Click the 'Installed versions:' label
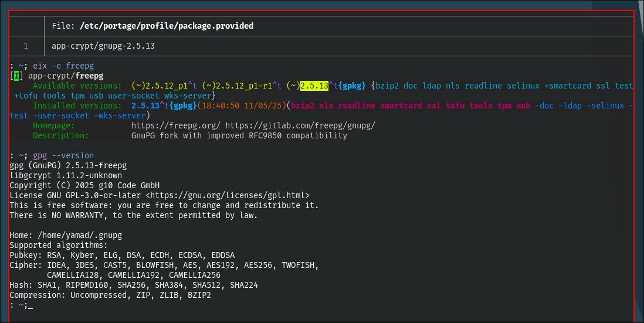This screenshot has height=323, width=644. [77, 106]
